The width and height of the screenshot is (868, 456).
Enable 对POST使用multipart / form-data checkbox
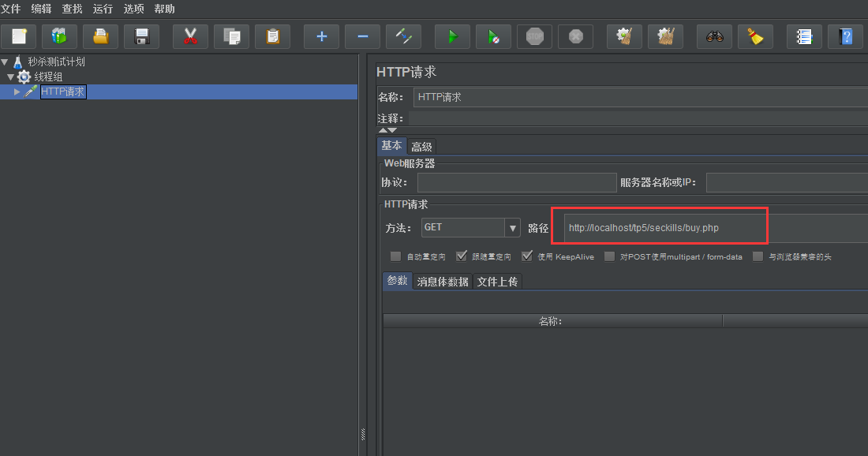pyautogui.click(x=609, y=256)
